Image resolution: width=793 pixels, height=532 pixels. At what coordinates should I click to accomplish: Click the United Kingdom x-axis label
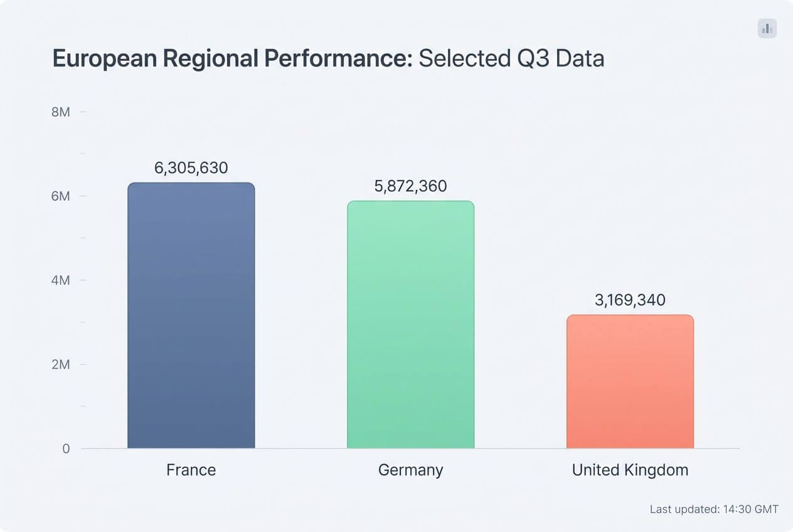630,470
